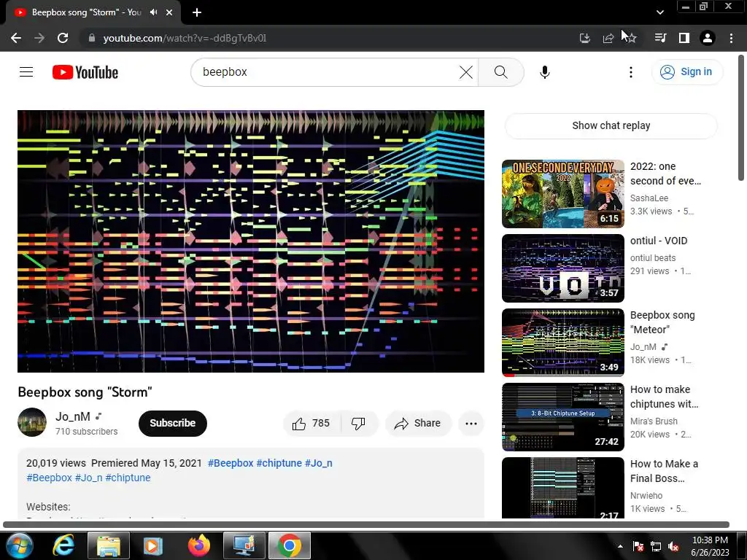
Task: Open Chrome tab search dropdown arrow
Action: coord(659,12)
